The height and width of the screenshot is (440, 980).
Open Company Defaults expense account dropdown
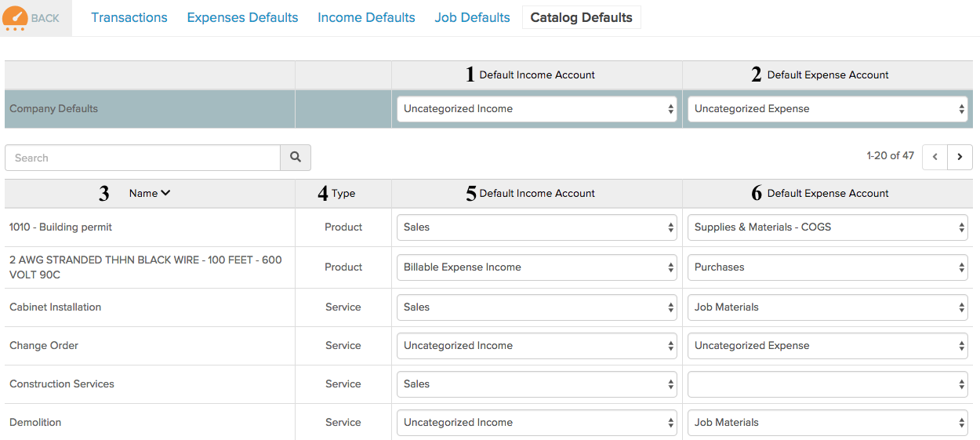(828, 109)
